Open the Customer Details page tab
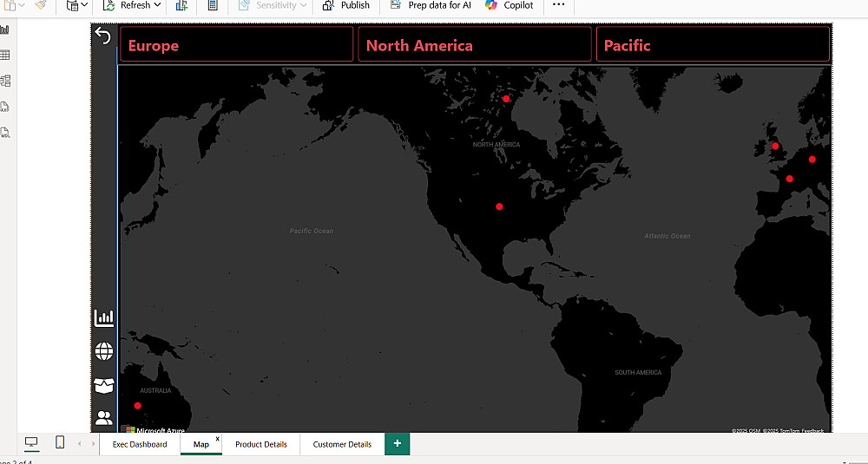The width and height of the screenshot is (868, 464). coord(342,444)
